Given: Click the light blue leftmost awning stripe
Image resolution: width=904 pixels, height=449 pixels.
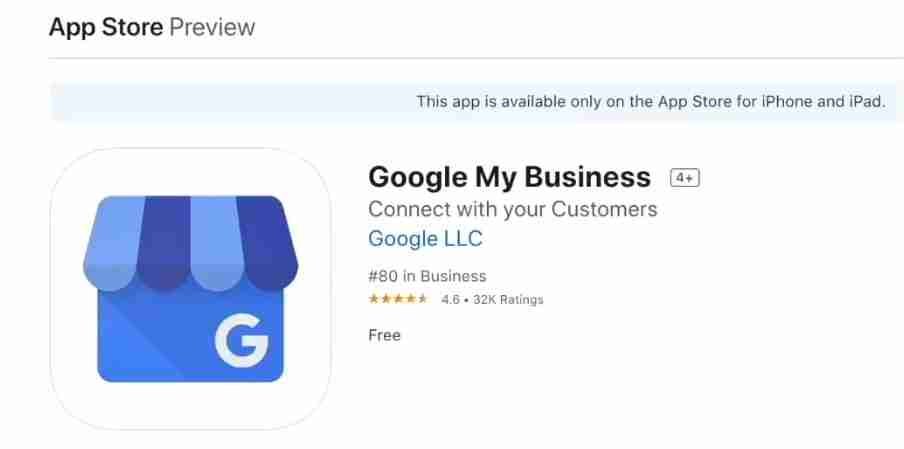Looking at the screenshot, I should [112, 243].
